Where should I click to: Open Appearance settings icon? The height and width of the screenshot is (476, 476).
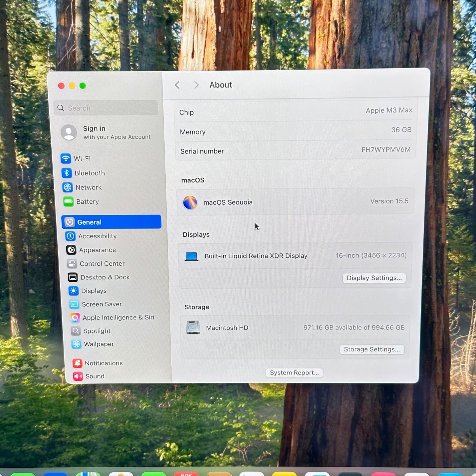[x=71, y=250]
